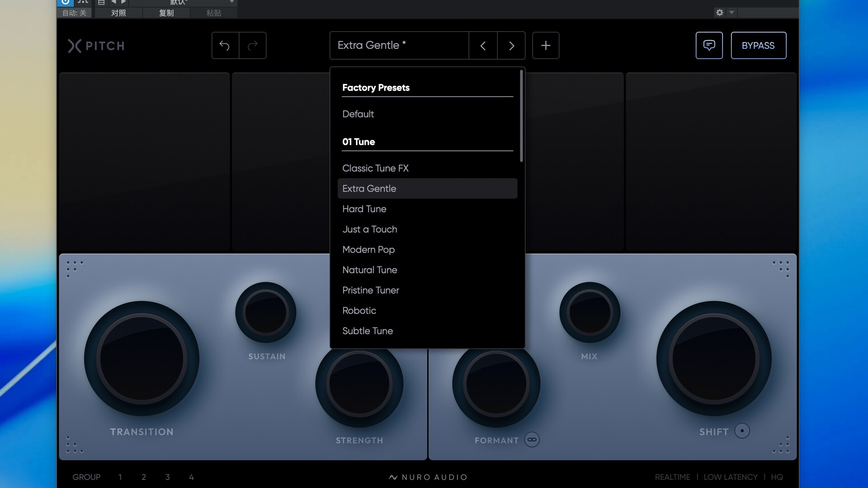
Task: Toggle the formant link icon
Action: pos(532,440)
